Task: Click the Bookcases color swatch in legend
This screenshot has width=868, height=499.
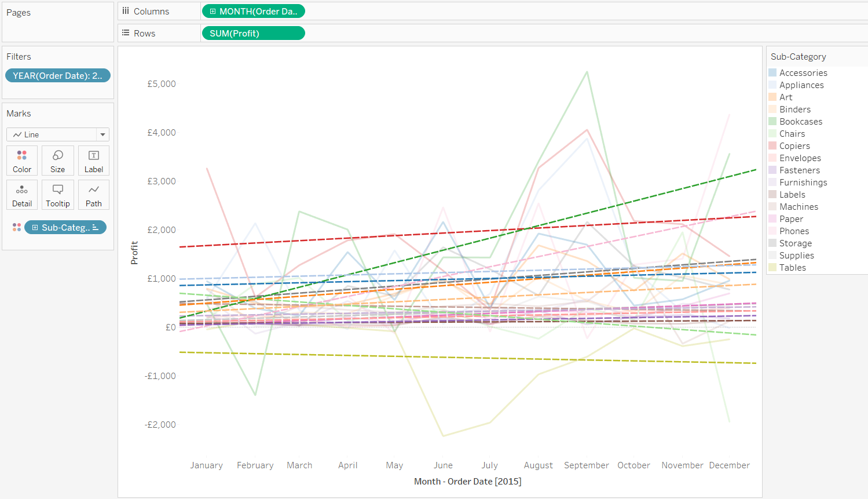Action: 772,122
